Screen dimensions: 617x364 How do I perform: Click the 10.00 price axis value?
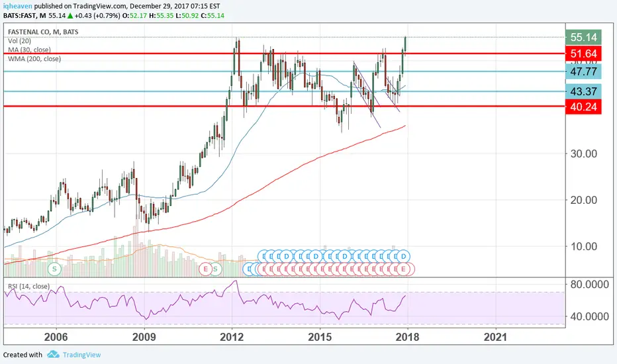(x=584, y=247)
